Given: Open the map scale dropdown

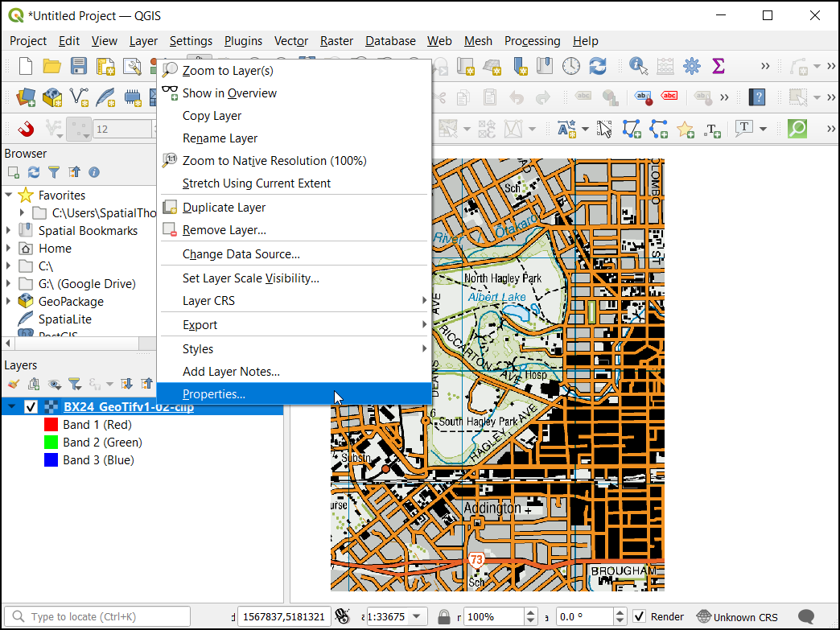Looking at the screenshot, I should [x=417, y=617].
